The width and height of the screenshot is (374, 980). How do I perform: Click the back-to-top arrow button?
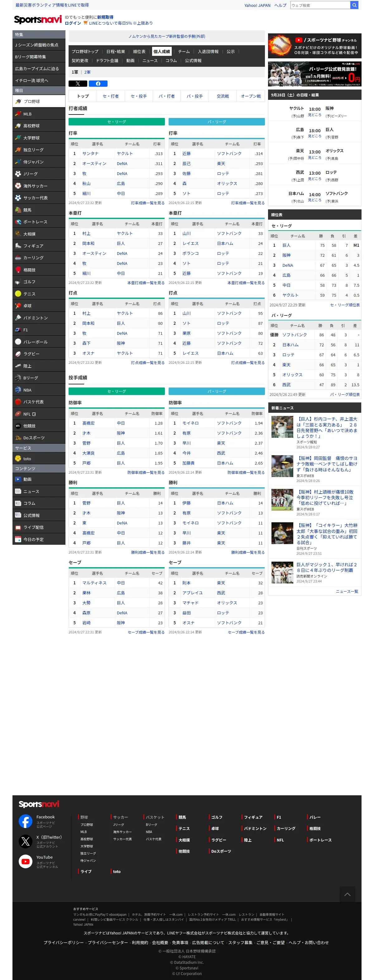tap(347, 895)
